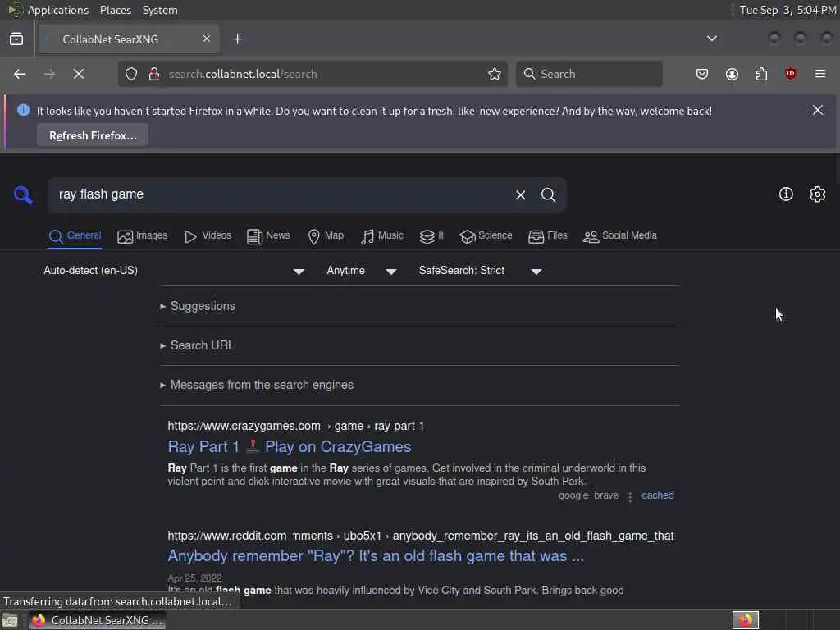
Task: Click Refresh Firefox button
Action: [x=93, y=135]
